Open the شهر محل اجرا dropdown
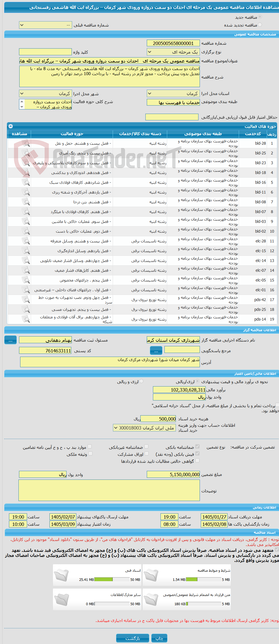The height and width of the screenshot is (644, 279). [46, 94]
